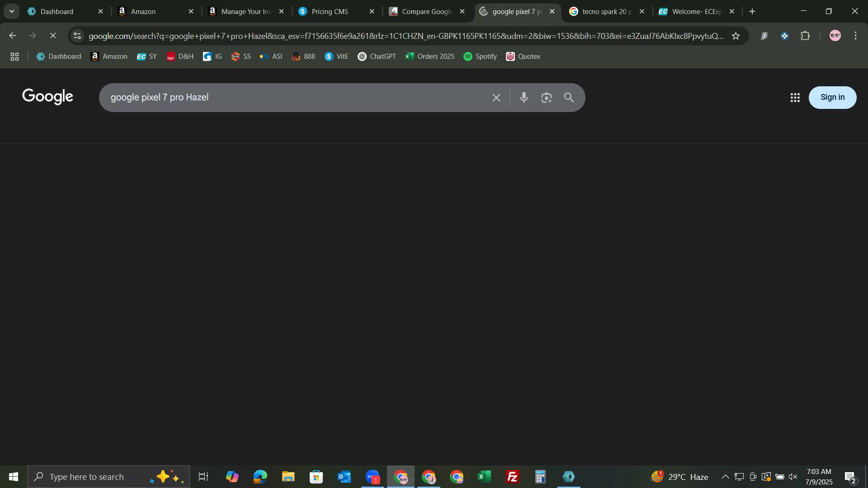Open File Explorer from the taskbar
The image size is (868, 488).
coord(288,477)
